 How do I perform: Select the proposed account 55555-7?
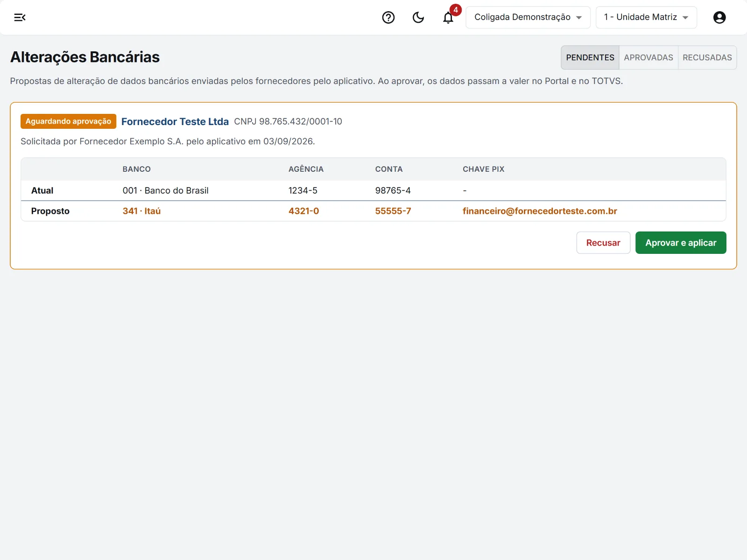click(393, 211)
